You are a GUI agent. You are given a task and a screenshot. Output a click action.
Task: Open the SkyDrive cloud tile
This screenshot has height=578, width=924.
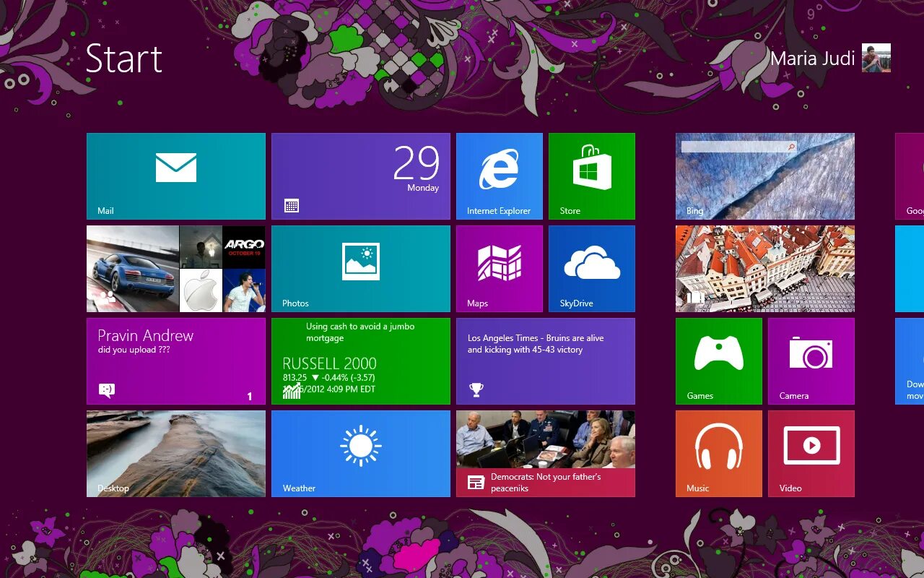(x=592, y=269)
